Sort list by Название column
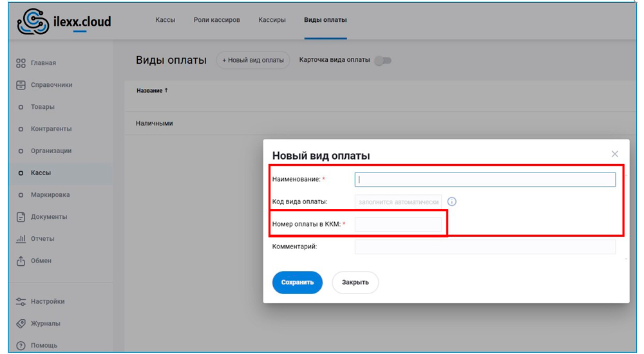644x354 pixels. click(152, 91)
